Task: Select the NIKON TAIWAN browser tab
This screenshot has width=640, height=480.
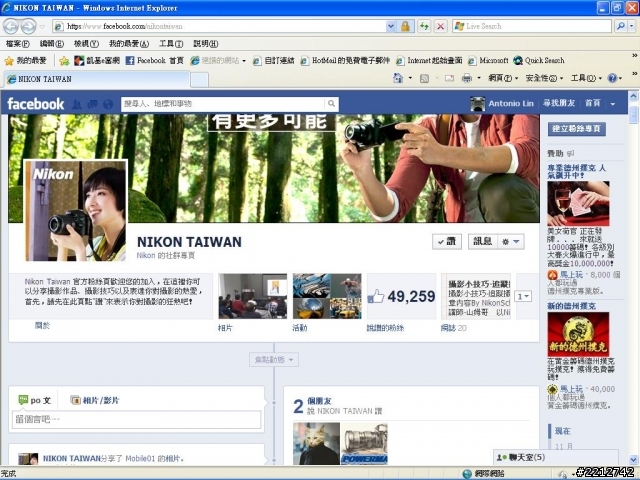Action: point(97,79)
